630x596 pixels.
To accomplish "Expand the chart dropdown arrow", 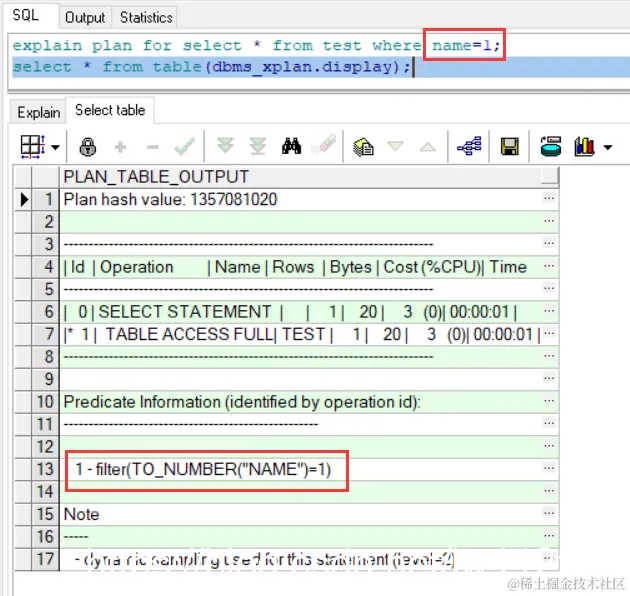I will (608, 147).
